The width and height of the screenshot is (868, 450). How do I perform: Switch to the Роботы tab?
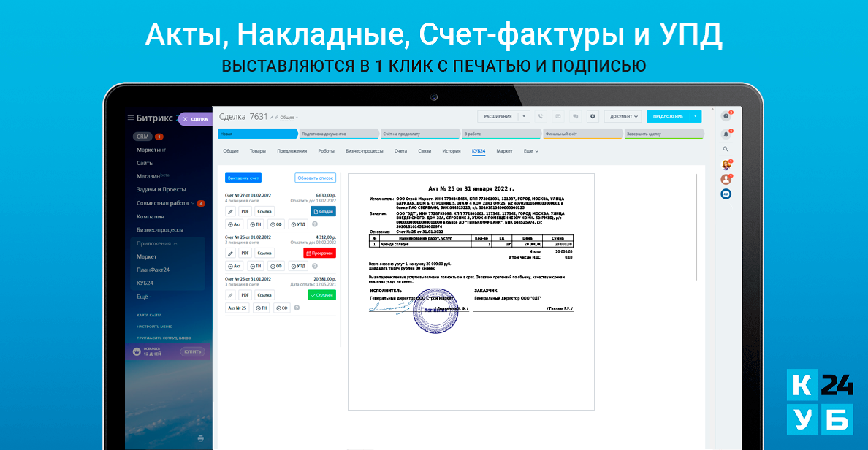326,151
